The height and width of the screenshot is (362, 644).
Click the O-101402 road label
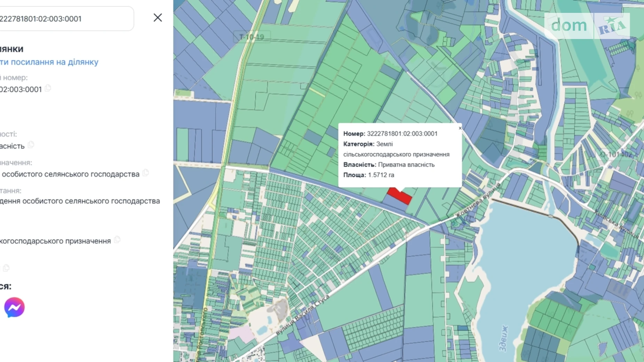pos(615,154)
